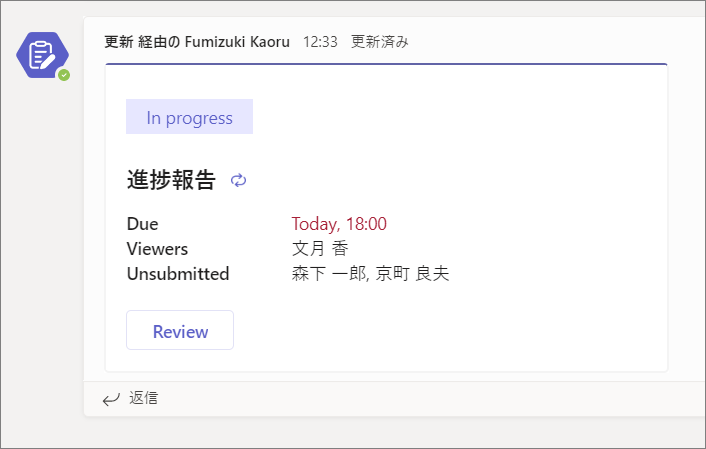706x449 pixels.
Task: Select viewer name 文月 香
Action: point(320,249)
